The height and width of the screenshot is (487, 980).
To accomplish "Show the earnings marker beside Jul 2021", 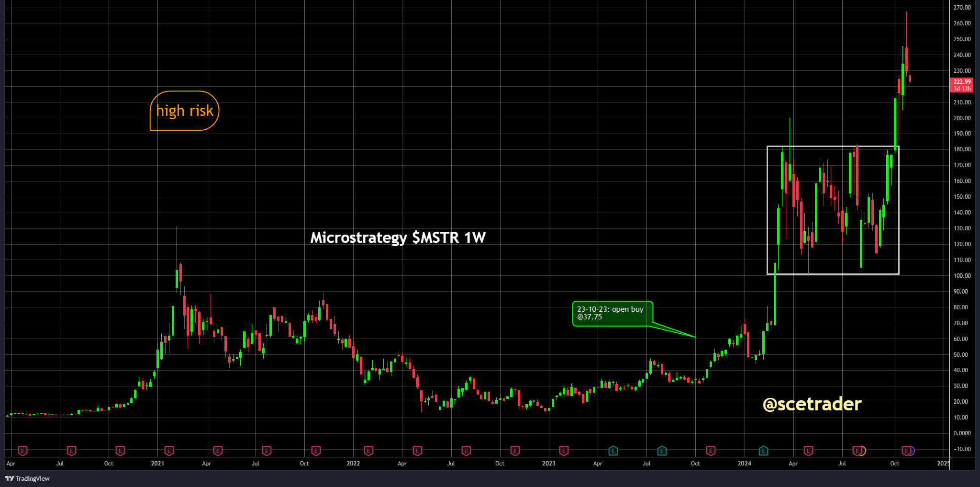I will (267, 451).
